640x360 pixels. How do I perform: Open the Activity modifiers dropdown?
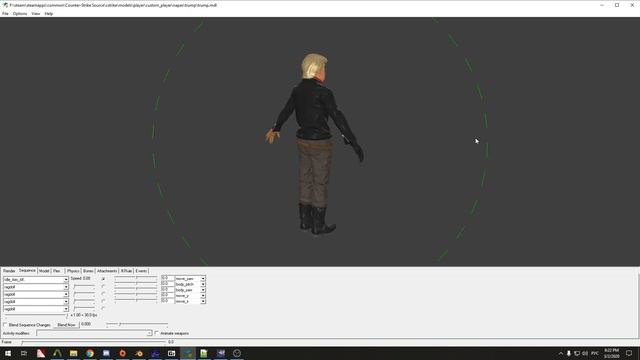(149, 333)
